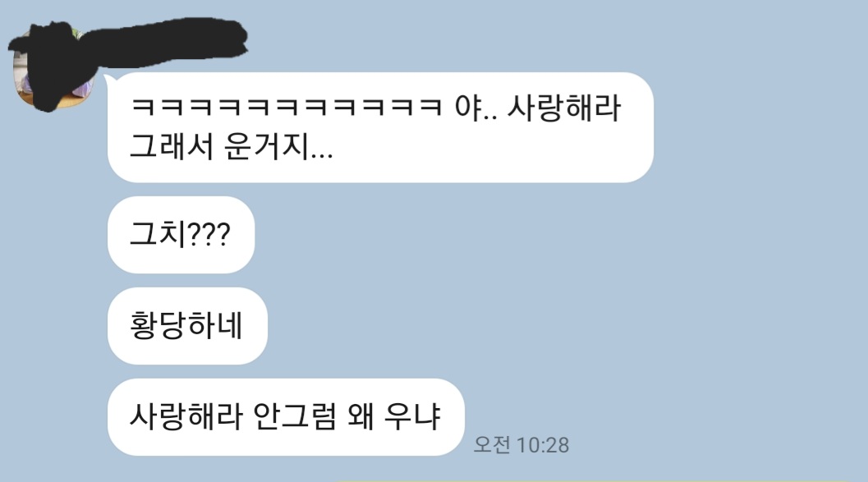Tap the long message starting with ㅋㅋㅋ
The image size is (868, 482).
pyautogui.click(x=380, y=127)
